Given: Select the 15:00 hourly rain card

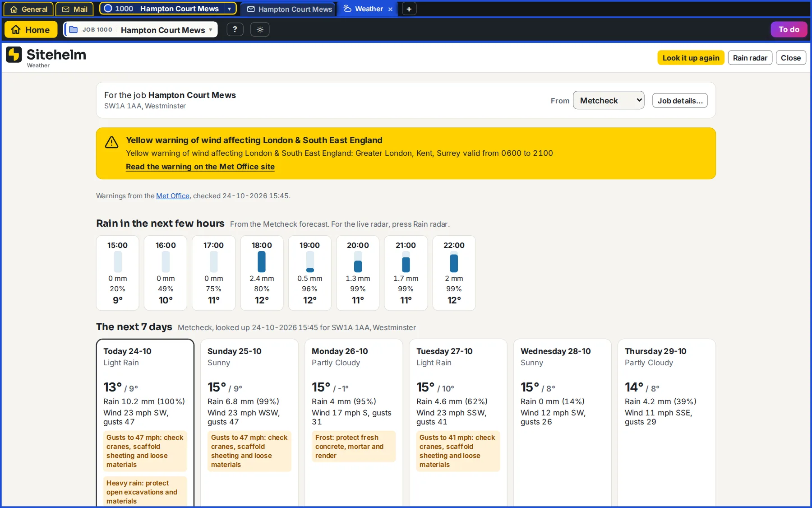Looking at the screenshot, I should pos(117,273).
